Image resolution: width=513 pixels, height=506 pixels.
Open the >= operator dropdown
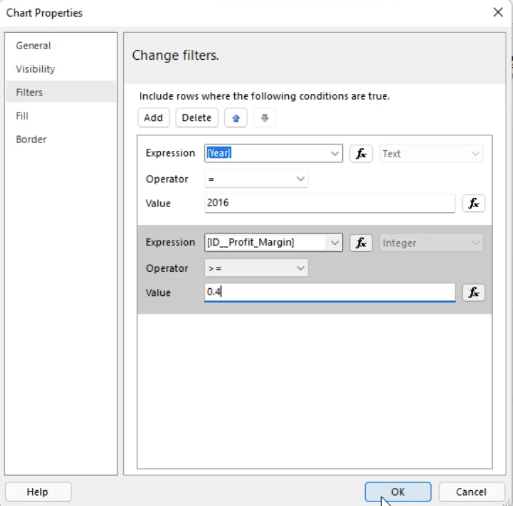click(256, 268)
